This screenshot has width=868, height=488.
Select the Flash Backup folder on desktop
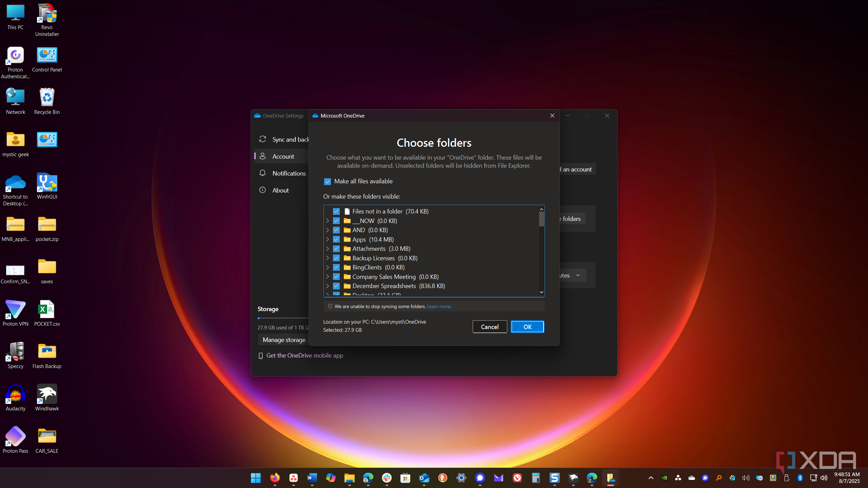[x=47, y=356]
